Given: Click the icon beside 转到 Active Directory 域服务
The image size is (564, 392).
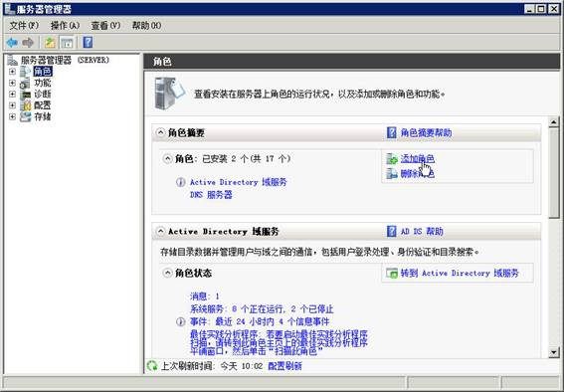Looking at the screenshot, I should click(392, 274).
